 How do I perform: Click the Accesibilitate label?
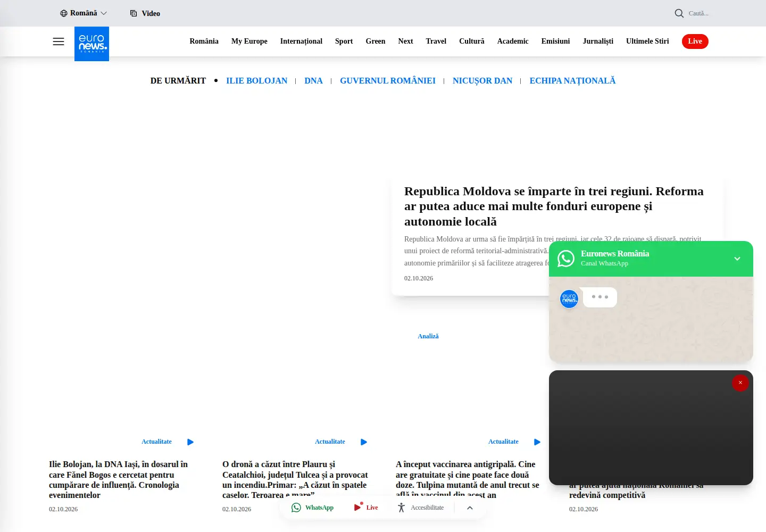point(427,508)
